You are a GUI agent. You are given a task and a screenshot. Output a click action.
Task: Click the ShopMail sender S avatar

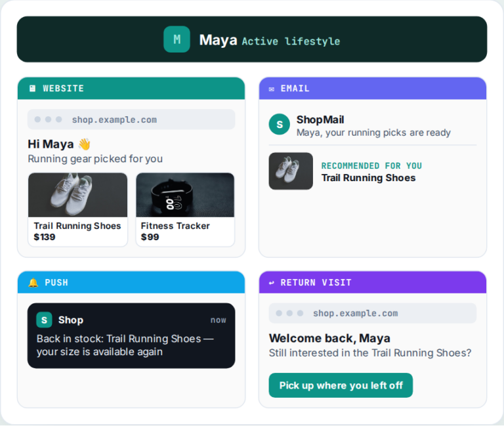280,124
